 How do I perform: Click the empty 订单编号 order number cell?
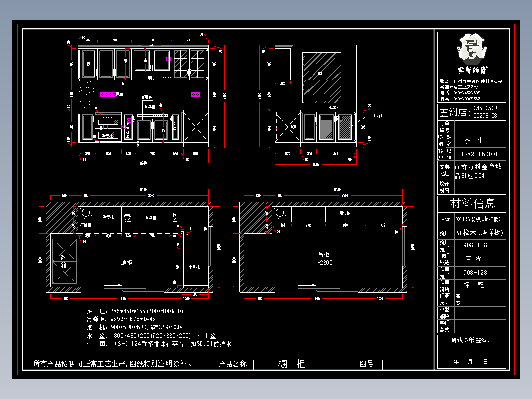pyautogui.click(x=480, y=127)
